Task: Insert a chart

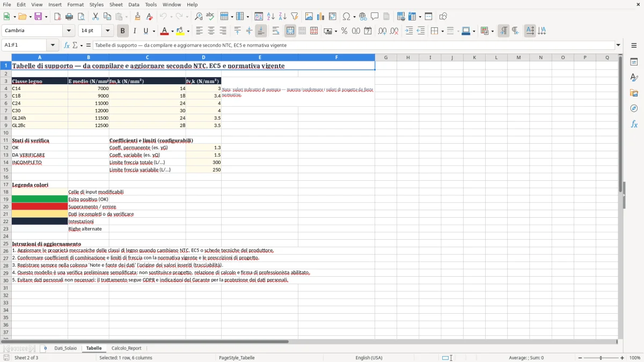Action: [321, 17]
